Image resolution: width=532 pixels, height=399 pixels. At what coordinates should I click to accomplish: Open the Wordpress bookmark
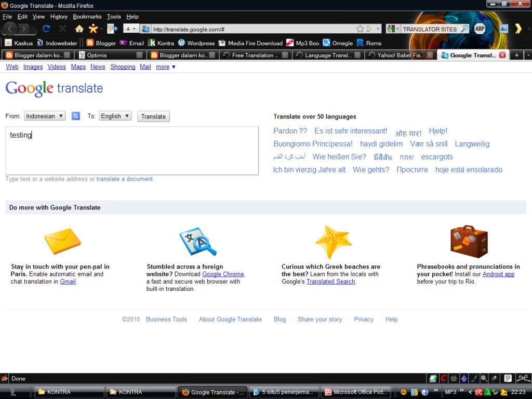click(x=196, y=43)
